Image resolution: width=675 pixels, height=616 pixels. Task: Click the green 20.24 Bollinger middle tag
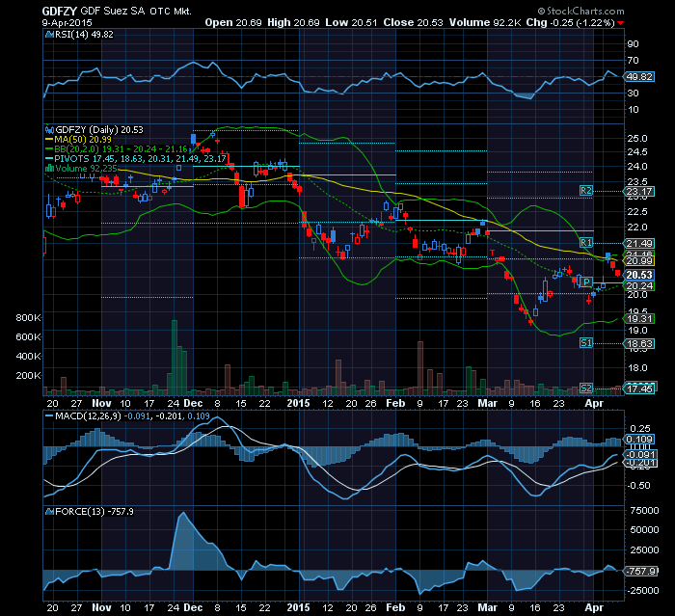[639, 286]
